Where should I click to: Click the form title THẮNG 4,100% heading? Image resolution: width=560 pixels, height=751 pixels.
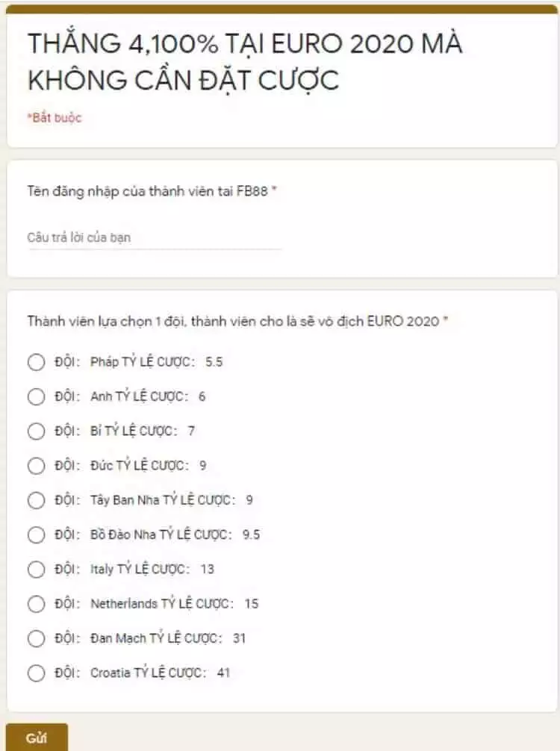point(245,61)
